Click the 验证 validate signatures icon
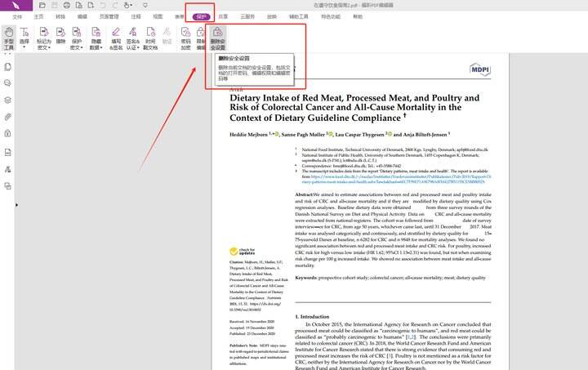 click(167, 36)
